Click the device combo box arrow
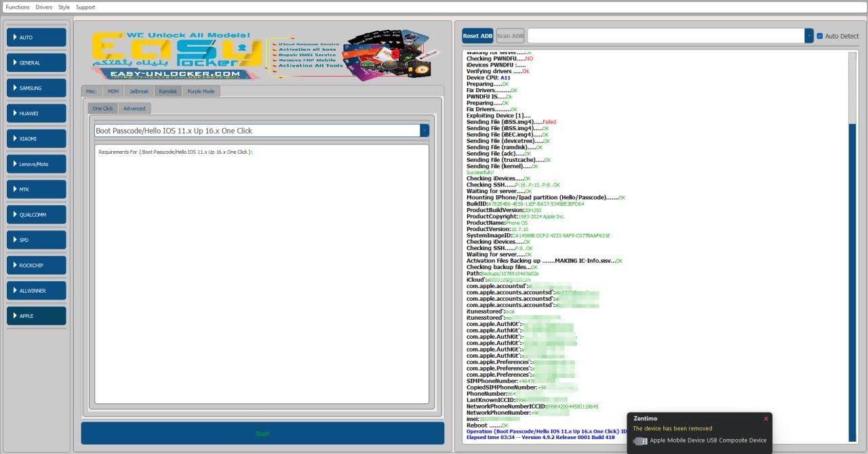 tap(809, 36)
